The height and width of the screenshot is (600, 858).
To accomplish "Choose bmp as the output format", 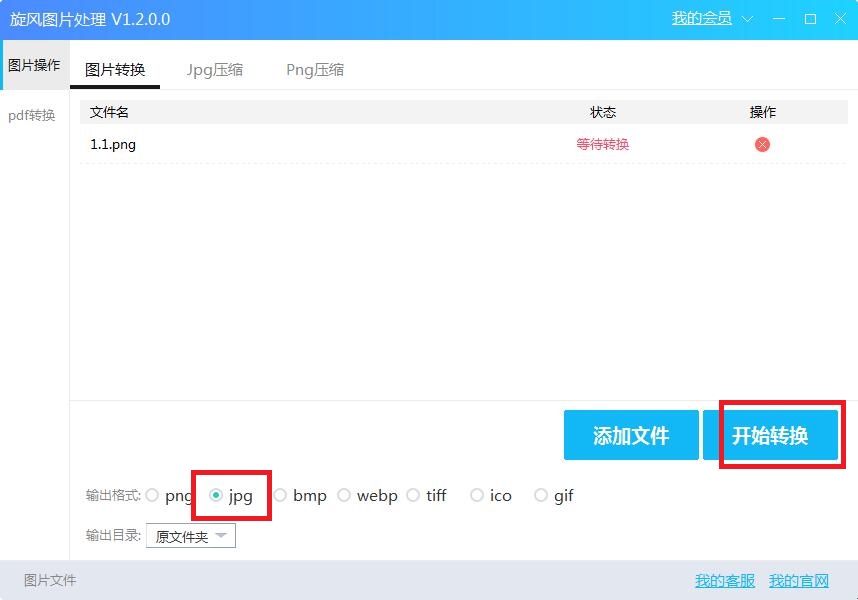I will [280, 495].
